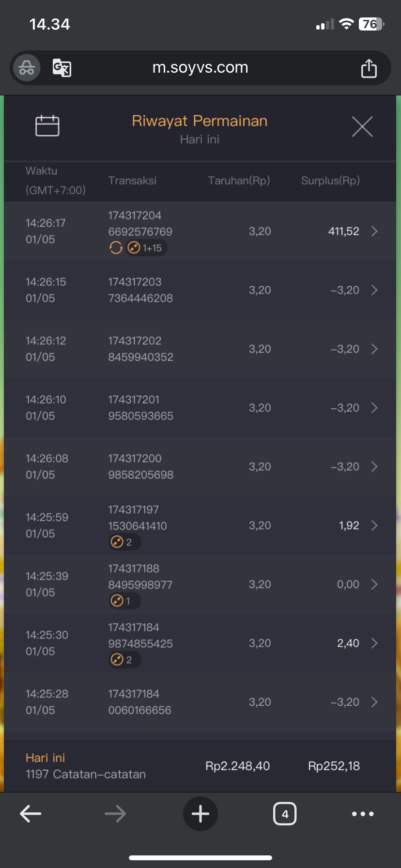401x868 pixels.
Task: Tap the share icon in address bar
Action: point(369,68)
